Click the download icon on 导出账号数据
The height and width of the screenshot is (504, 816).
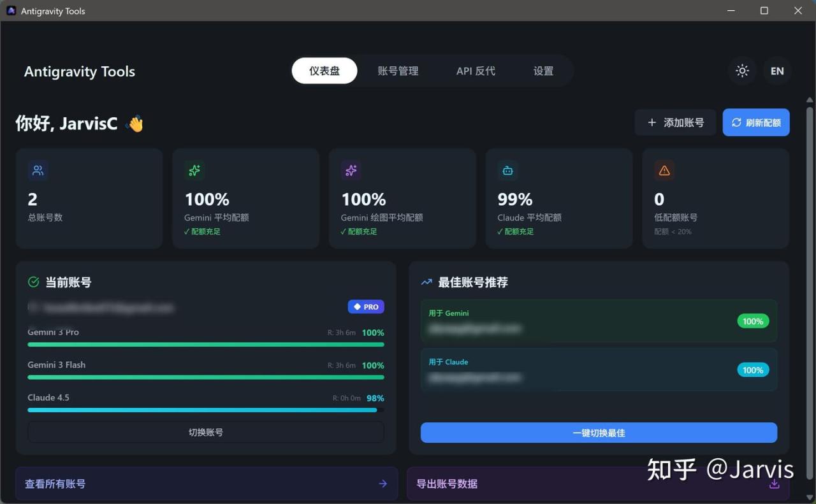(774, 484)
